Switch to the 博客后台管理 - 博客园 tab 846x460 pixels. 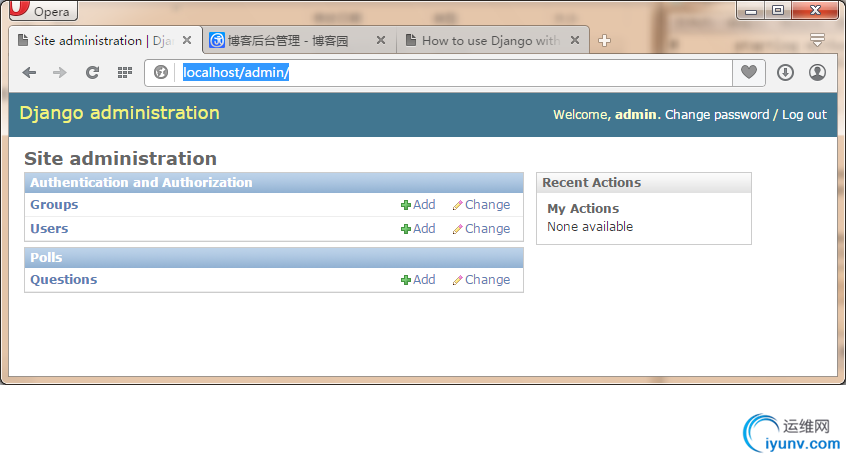[299, 40]
